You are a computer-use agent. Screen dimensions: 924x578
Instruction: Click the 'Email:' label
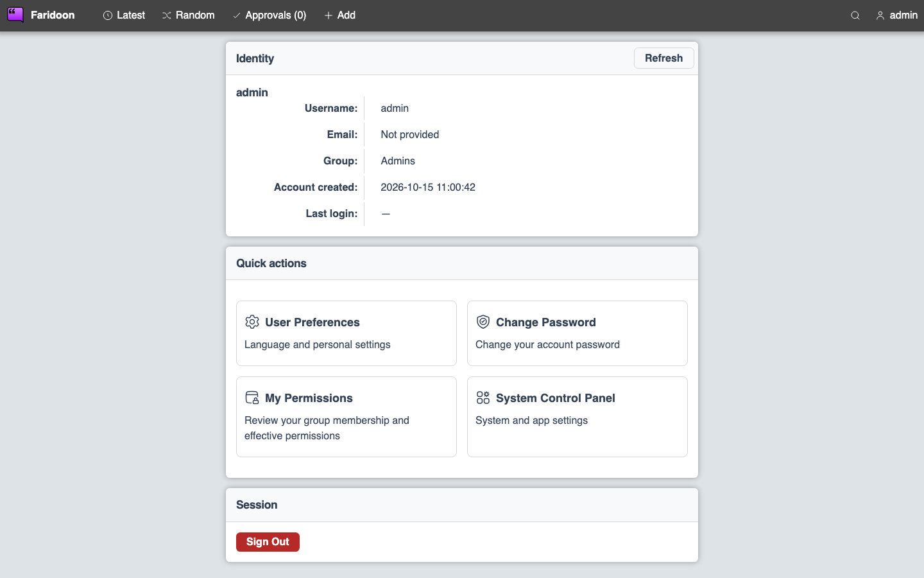[342, 135]
